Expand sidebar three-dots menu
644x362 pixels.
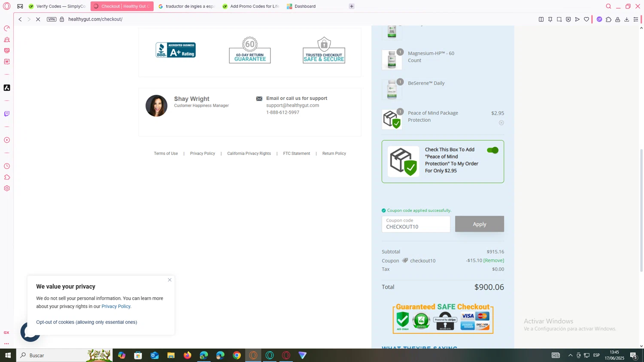tap(6, 344)
